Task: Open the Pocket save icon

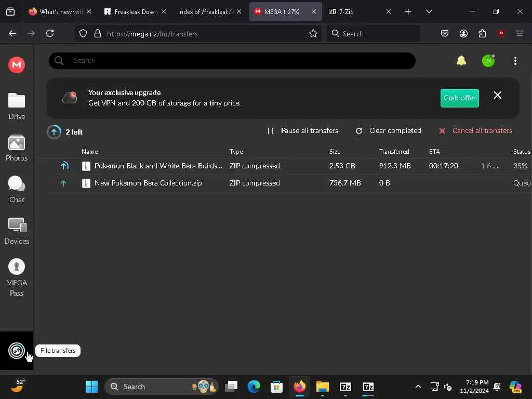Action: coord(445,33)
